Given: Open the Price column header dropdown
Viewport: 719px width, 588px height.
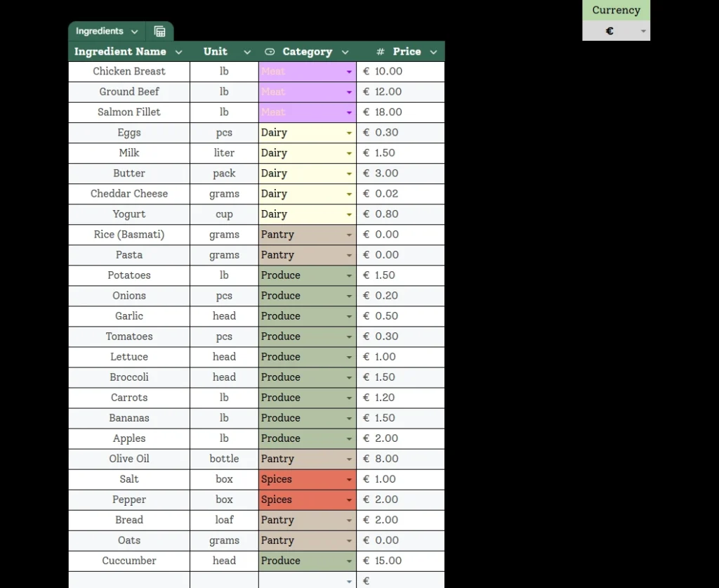Looking at the screenshot, I should (x=433, y=51).
